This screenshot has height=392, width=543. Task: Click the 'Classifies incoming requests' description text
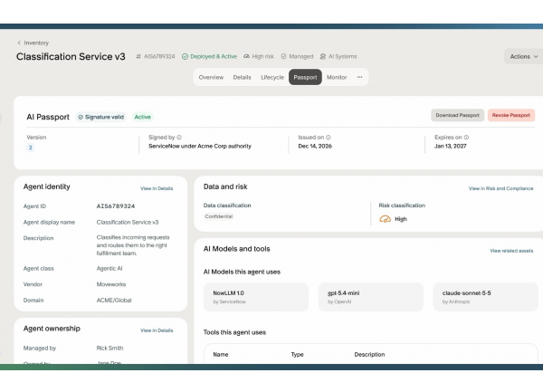133,245
